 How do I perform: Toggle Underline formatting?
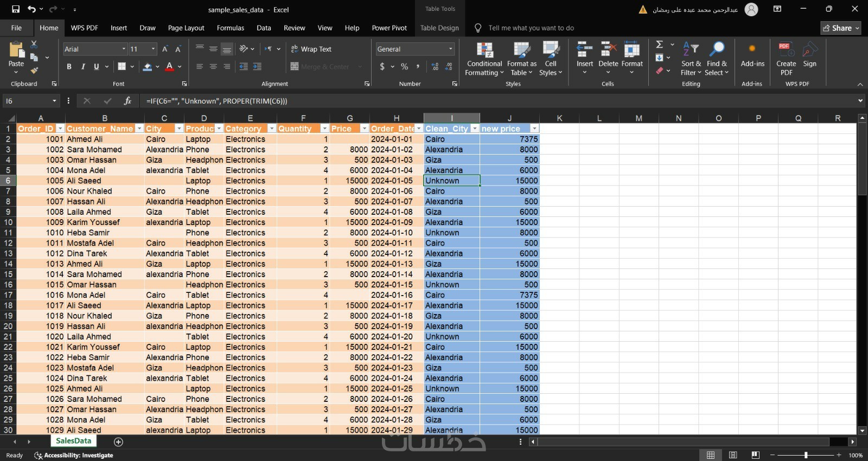97,66
